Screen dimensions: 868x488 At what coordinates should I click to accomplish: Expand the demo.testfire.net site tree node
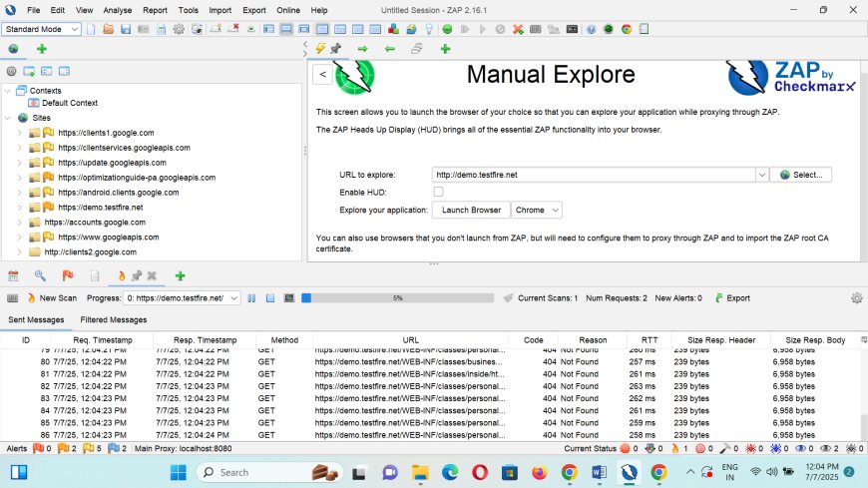tap(19, 207)
